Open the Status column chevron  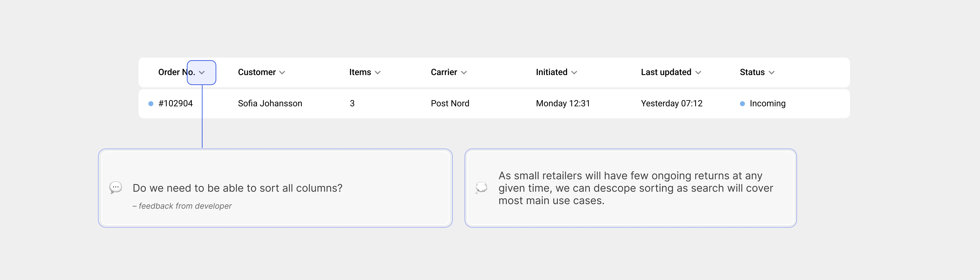[x=772, y=72]
